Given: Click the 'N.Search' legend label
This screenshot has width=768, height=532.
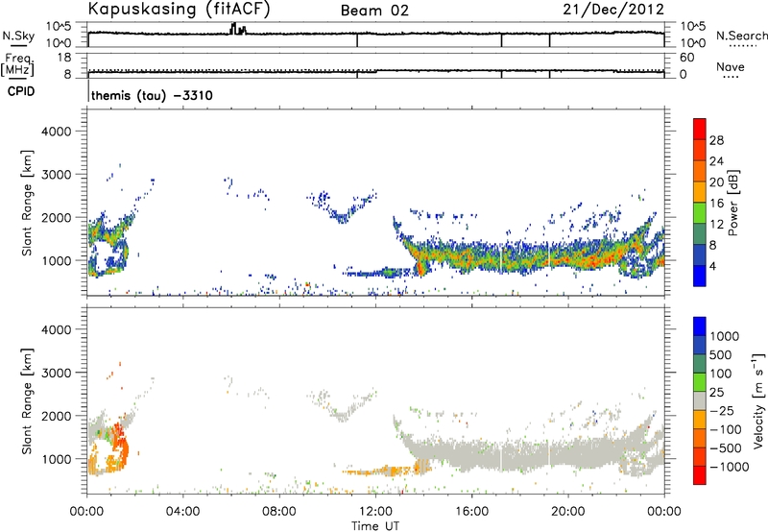Looking at the screenshot, I should coord(741,36).
